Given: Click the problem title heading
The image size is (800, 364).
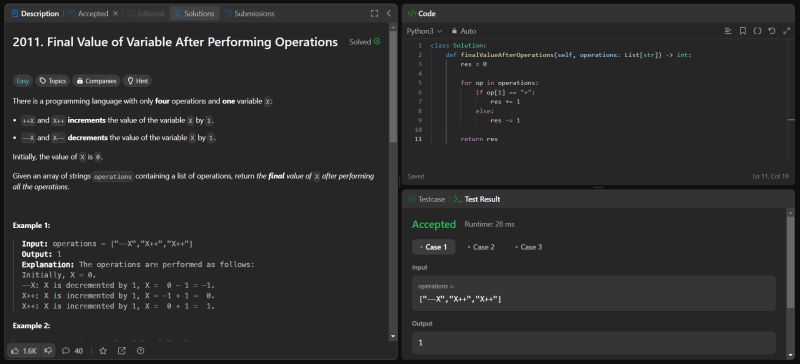Looking at the screenshot, I should pos(175,42).
